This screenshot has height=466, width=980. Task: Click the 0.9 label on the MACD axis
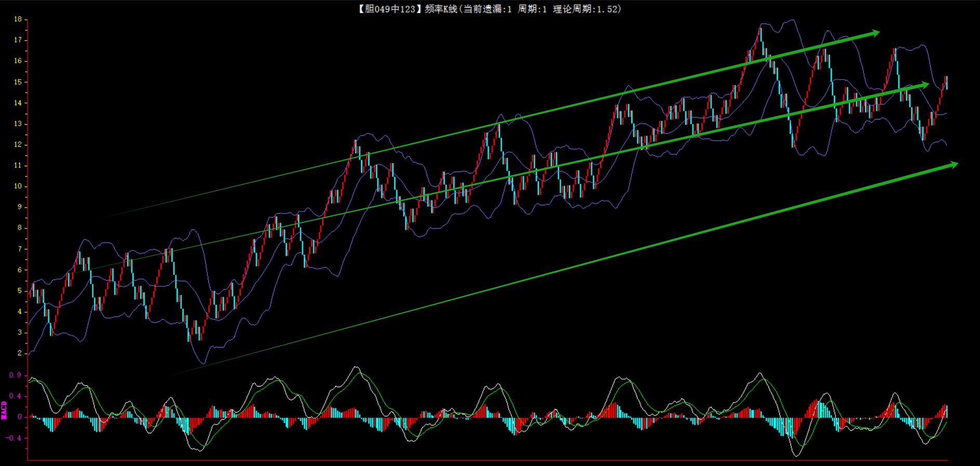coord(15,375)
